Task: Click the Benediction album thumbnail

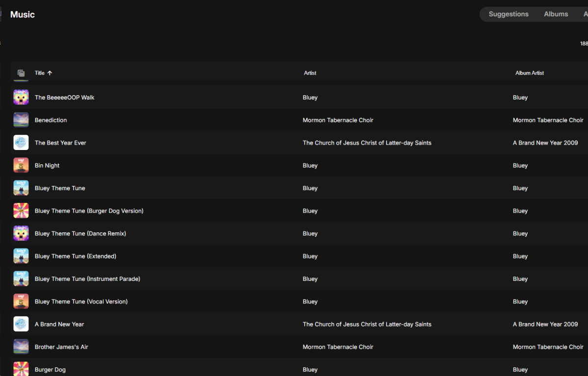Action: pos(21,120)
